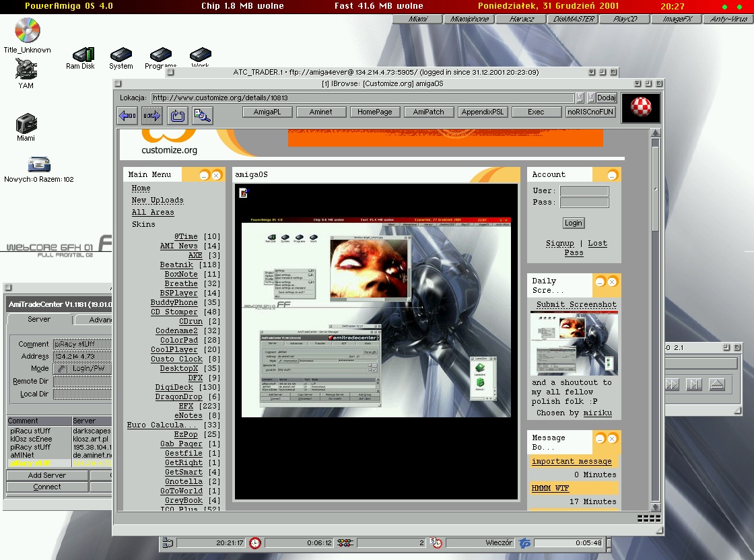Image resolution: width=754 pixels, height=560 pixels.
Task: Open the Ram Disk desktop icon
Action: point(83,55)
